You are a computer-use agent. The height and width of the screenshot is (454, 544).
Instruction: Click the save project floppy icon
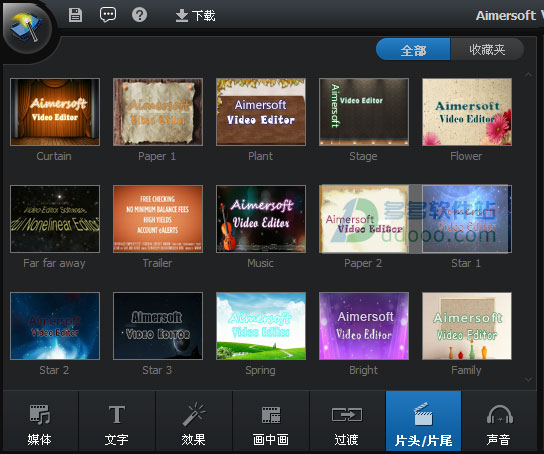coord(75,15)
